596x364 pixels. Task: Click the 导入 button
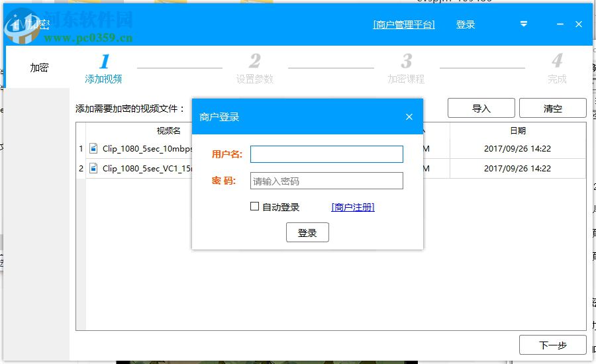point(481,109)
